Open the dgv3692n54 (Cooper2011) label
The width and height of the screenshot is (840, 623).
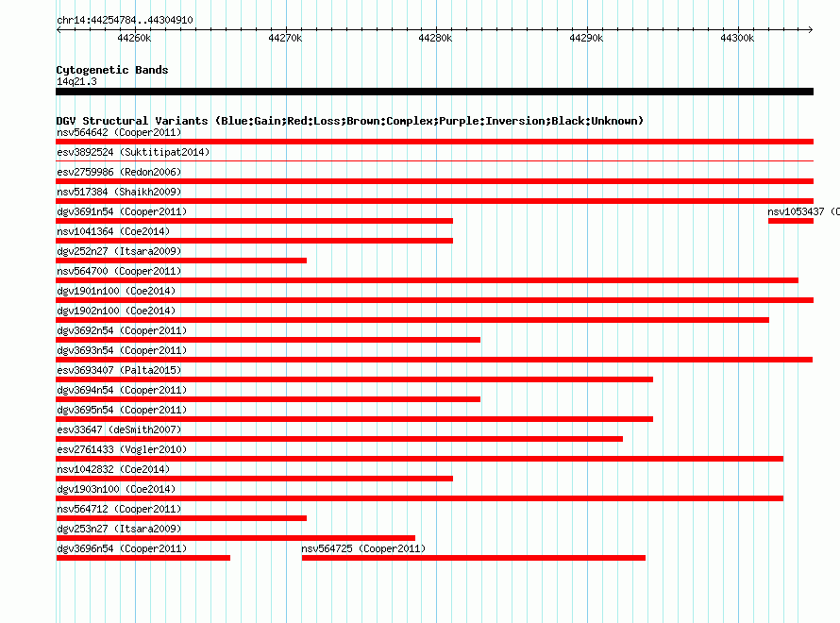122,330
